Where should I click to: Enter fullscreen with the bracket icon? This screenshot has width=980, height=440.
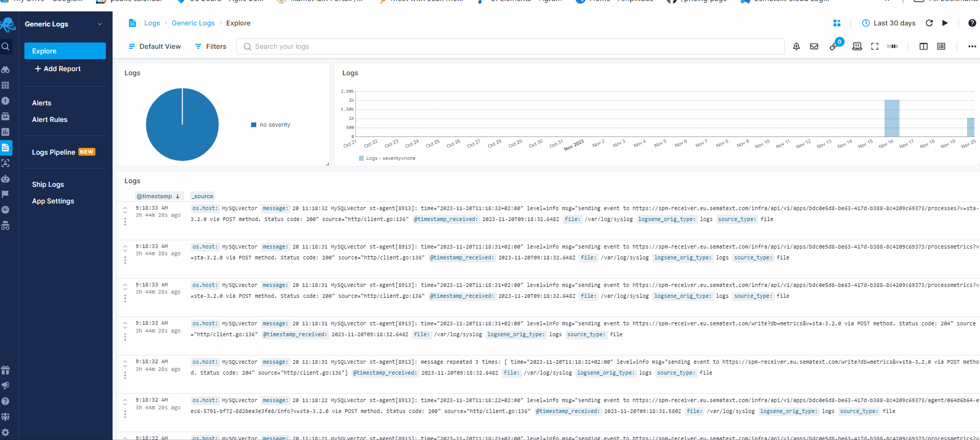coord(875,47)
